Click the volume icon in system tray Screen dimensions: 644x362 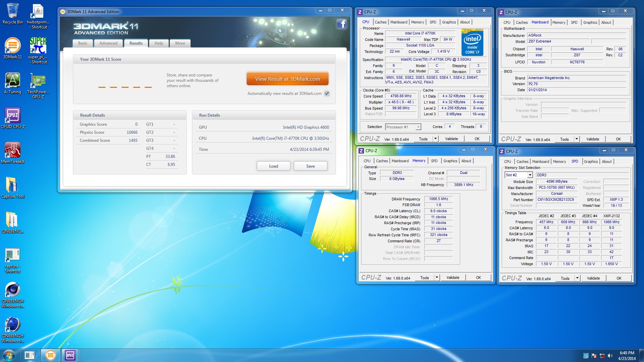610,356
